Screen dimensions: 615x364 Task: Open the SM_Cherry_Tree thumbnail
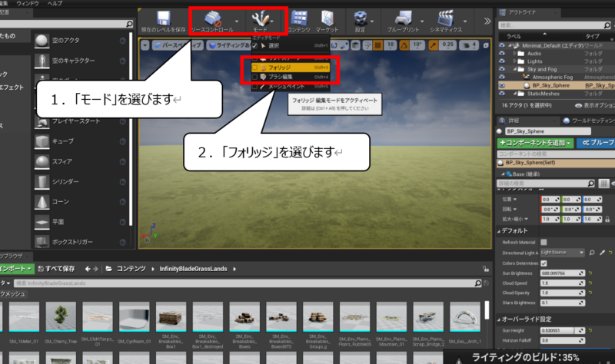coord(61,316)
